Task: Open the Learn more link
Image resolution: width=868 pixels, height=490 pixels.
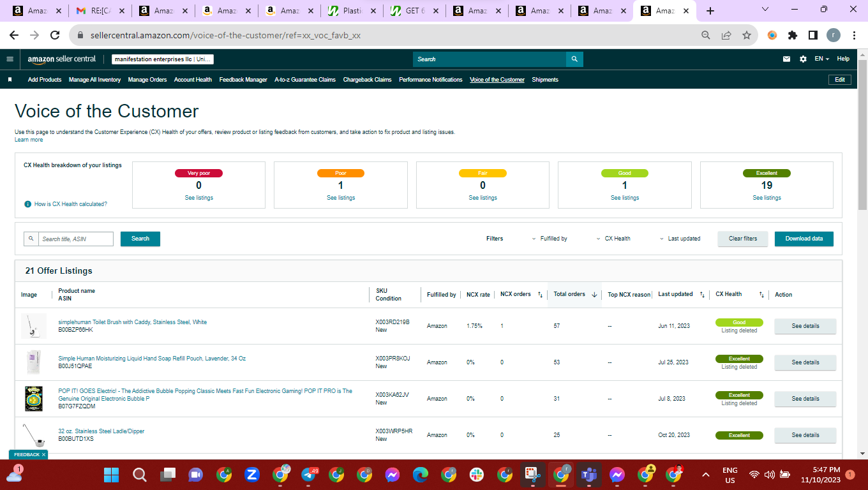Action: (x=29, y=140)
